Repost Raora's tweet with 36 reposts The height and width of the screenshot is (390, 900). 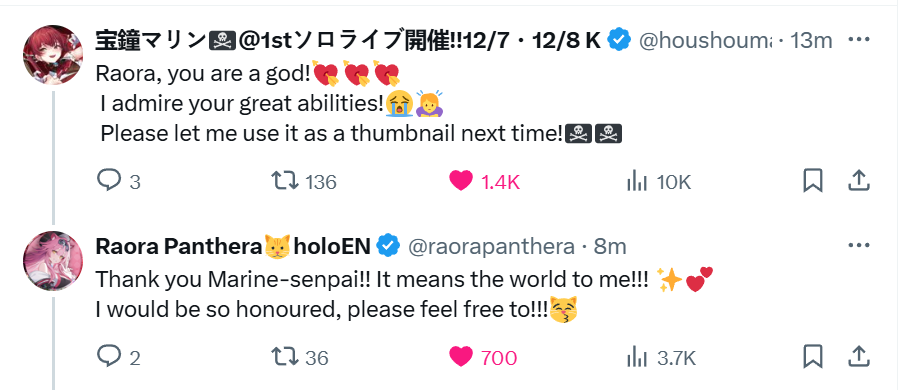tap(300, 358)
